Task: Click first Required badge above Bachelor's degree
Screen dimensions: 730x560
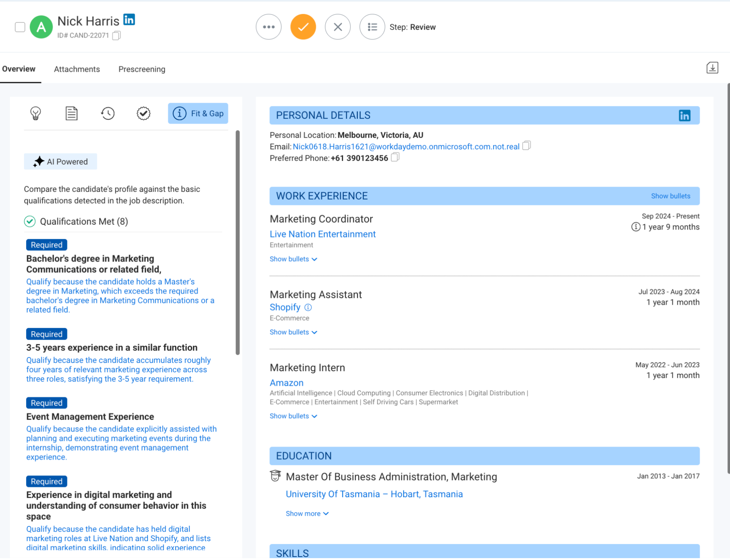Action: coord(47,245)
